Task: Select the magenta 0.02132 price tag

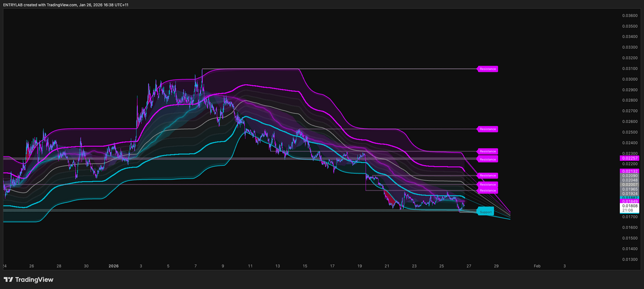Action: point(630,171)
